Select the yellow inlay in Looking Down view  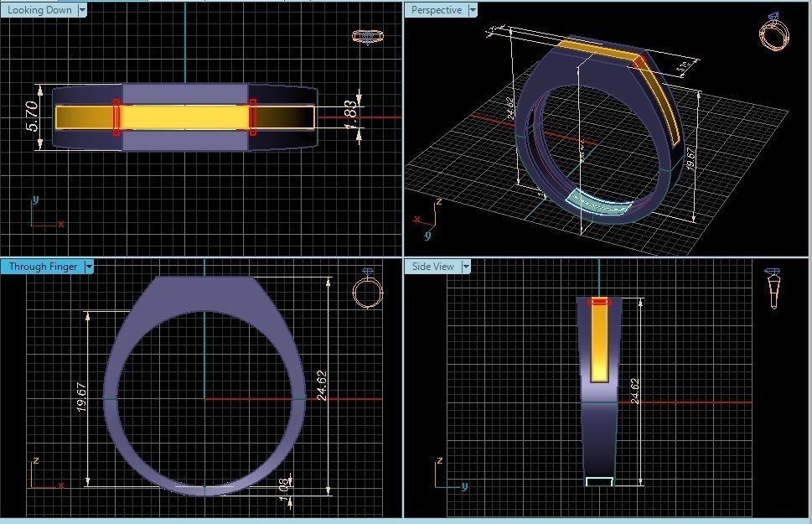point(185,117)
